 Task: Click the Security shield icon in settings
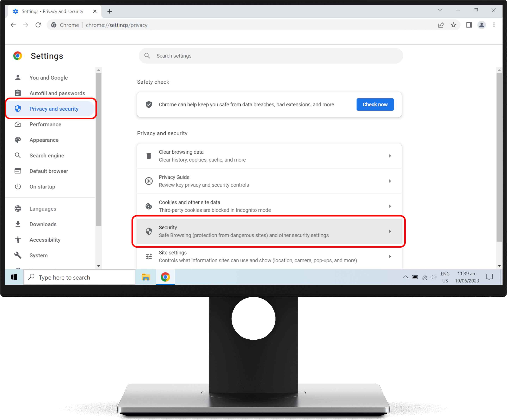click(x=149, y=231)
